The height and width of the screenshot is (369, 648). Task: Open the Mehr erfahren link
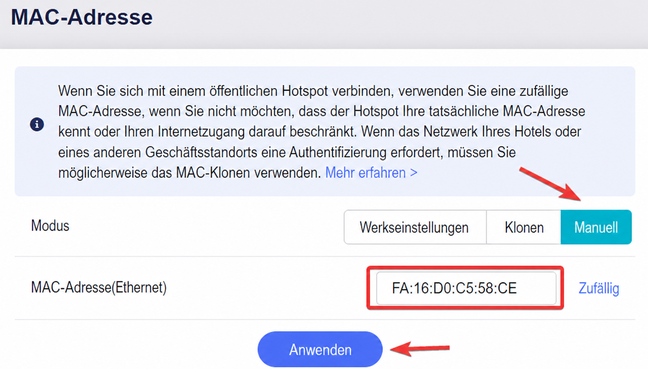click(x=371, y=173)
